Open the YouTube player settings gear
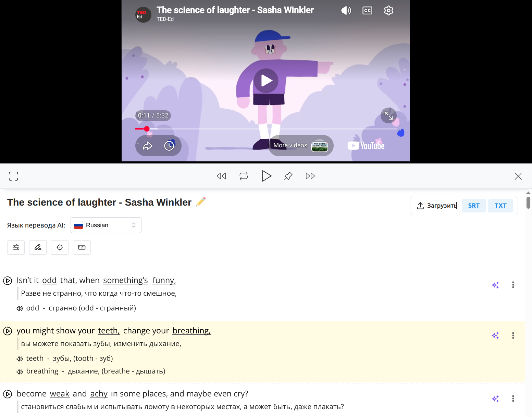Viewport: 532px width, 417px height. coord(388,11)
